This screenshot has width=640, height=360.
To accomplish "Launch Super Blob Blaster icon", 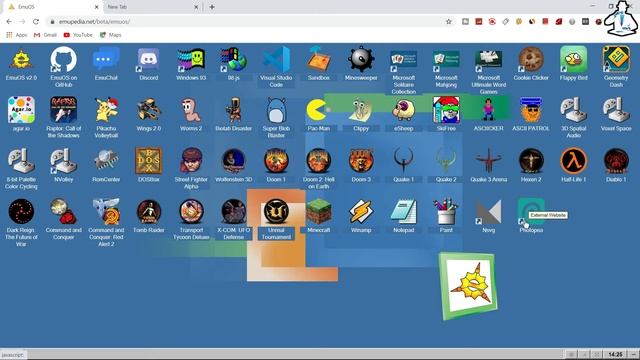I will tap(276, 110).
